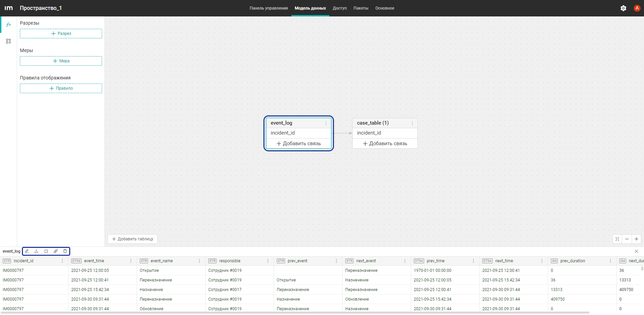Click the STR type badge of responsible column
This screenshot has height=315, width=644.
212,261
